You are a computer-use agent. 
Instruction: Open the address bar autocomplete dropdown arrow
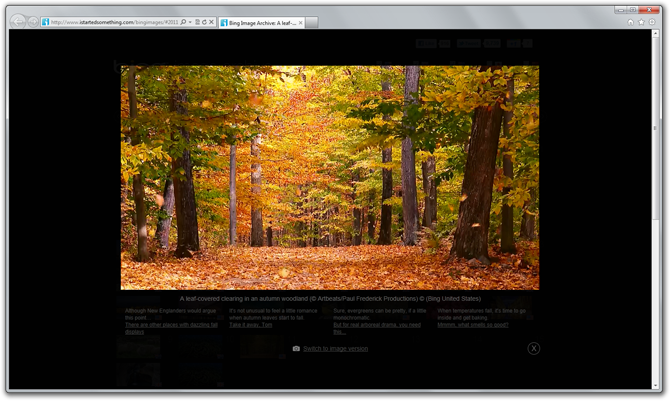(x=190, y=22)
